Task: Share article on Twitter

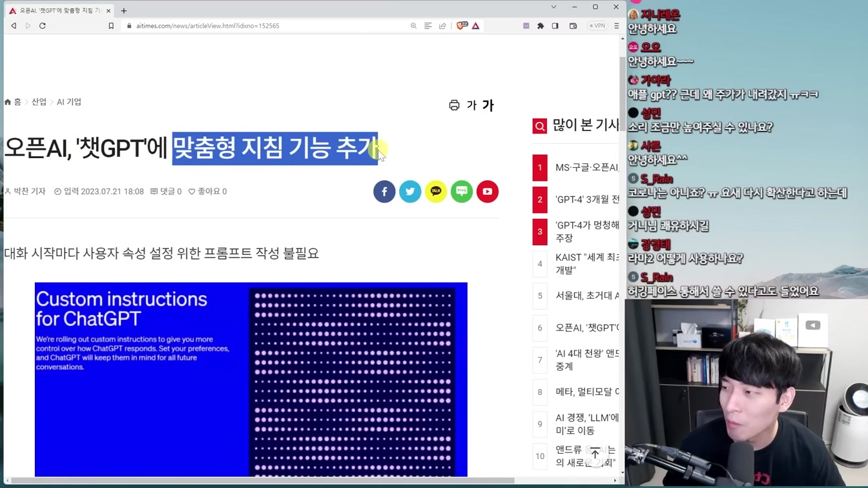Action: pos(410,192)
